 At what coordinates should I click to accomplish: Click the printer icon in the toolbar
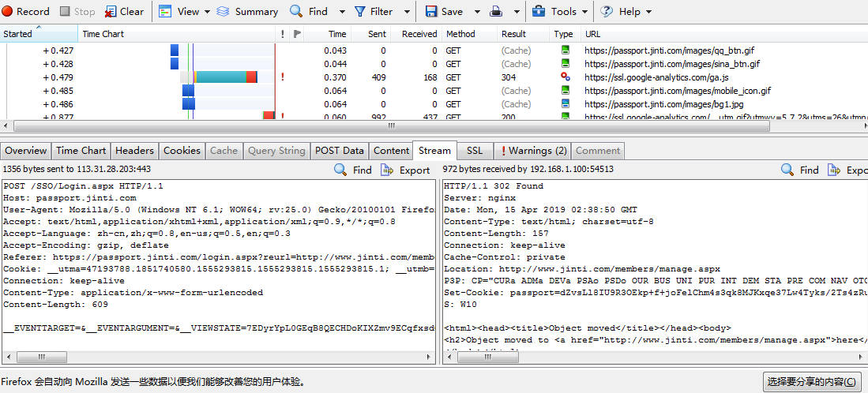pyautogui.click(x=496, y=12)
